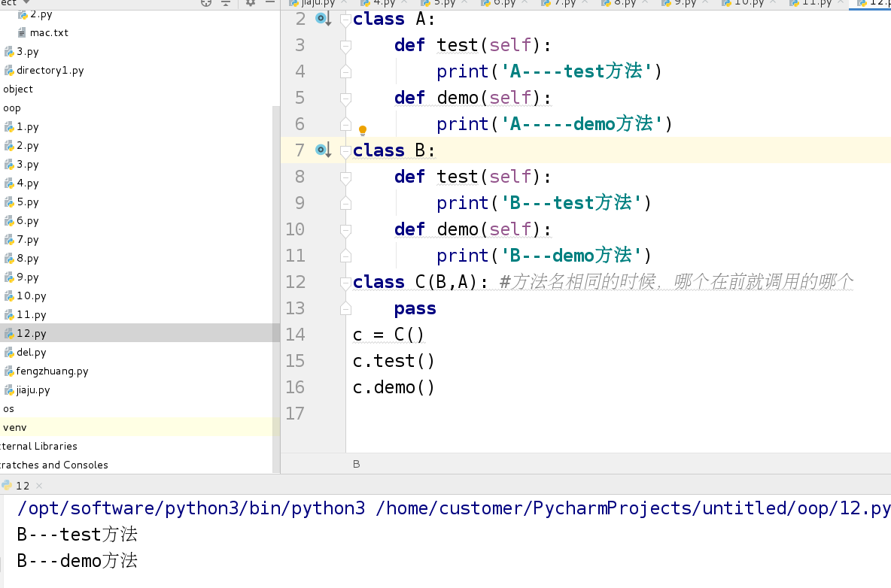Select the object folder in the tree
The height and width of the screenshot is (588, 891).
pos(18,89)
